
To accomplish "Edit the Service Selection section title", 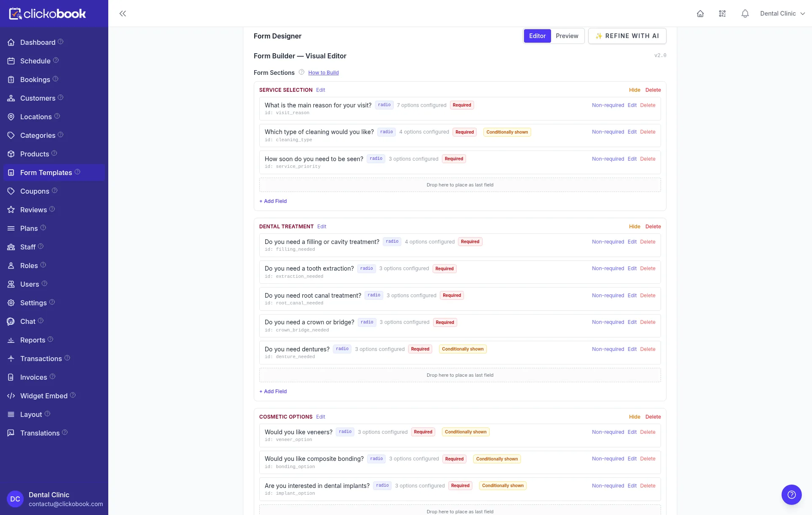I will pyautogui.click(x=321, y=90).
